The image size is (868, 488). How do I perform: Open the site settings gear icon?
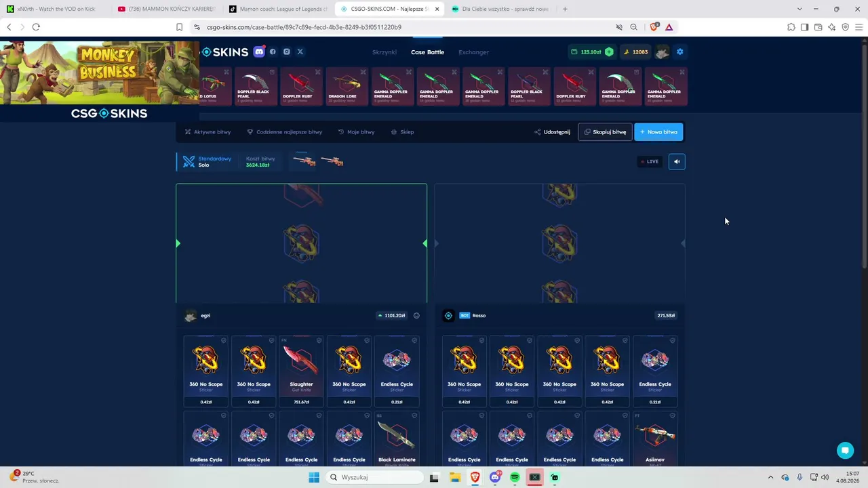click(x=679, y=52)
